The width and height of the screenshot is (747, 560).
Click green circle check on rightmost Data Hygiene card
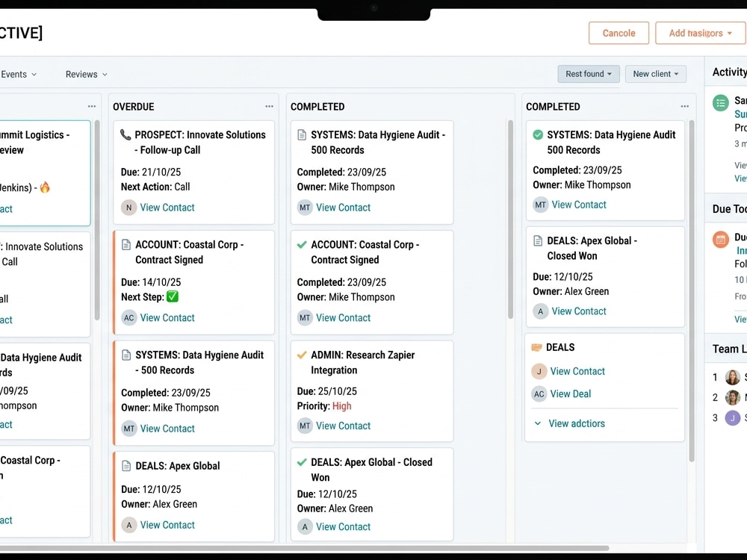click(x=538, y=134)
